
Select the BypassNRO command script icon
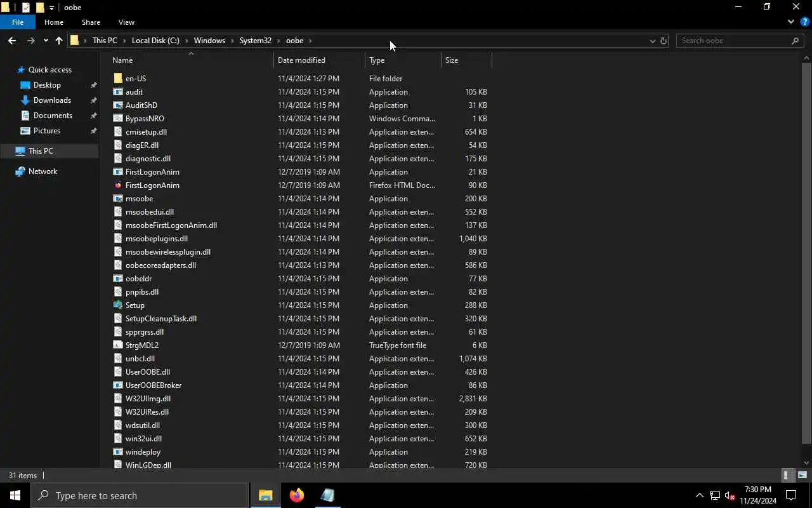coord(118,119)
